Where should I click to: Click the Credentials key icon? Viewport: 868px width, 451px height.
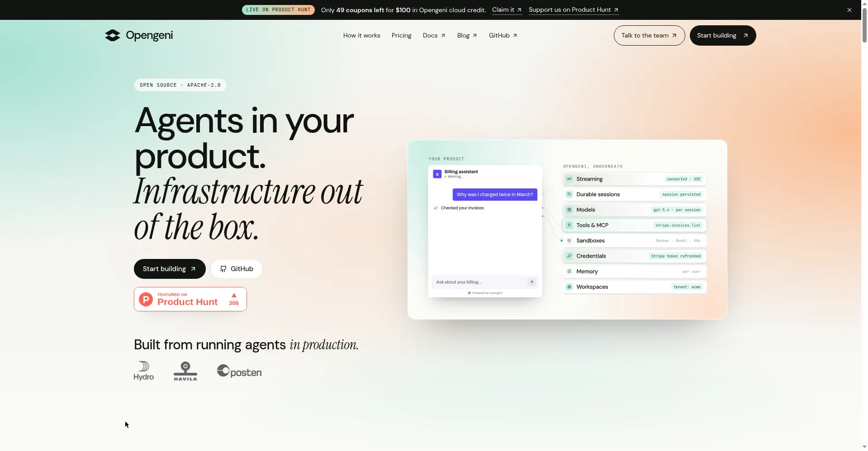569,256
